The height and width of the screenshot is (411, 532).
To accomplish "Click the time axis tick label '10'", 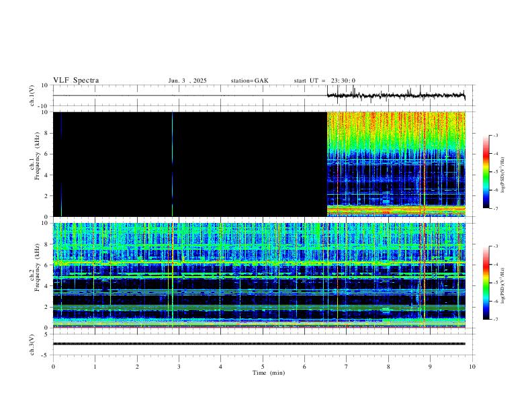I will tap(472, 367).
